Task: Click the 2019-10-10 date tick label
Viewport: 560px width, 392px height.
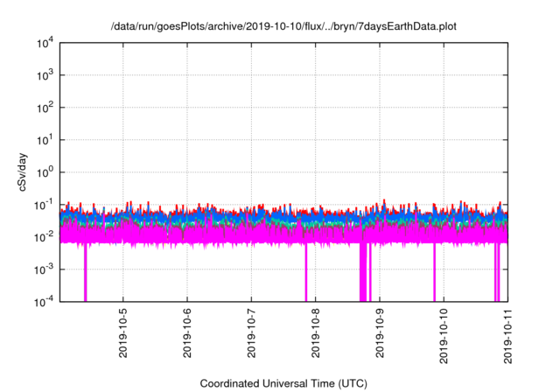Action: (444, 336)
